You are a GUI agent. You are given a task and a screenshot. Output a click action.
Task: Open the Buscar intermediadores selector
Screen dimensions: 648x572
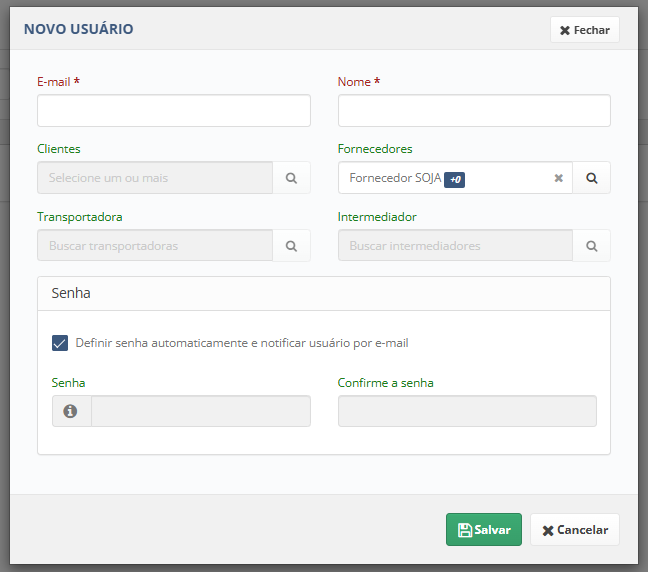[455, 246]
